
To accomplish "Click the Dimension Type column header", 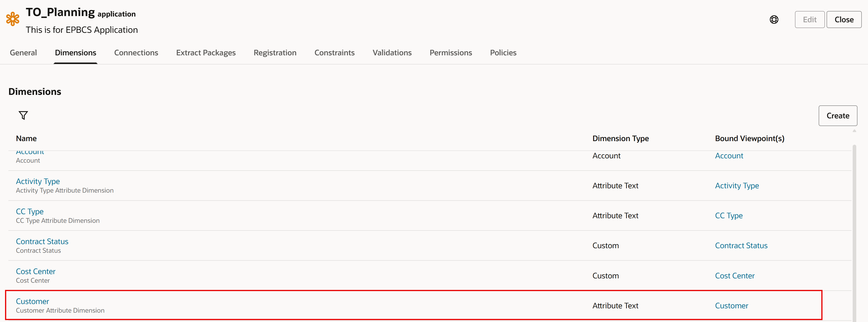I will 620,138.
